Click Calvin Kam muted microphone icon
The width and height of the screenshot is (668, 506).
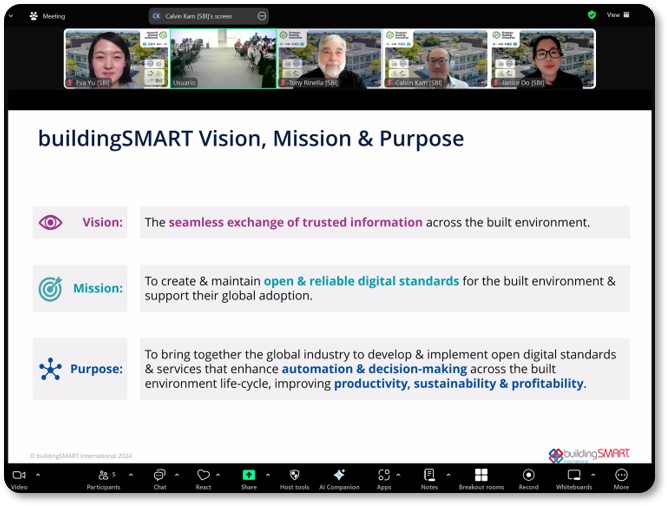click(x=389, y=83)
